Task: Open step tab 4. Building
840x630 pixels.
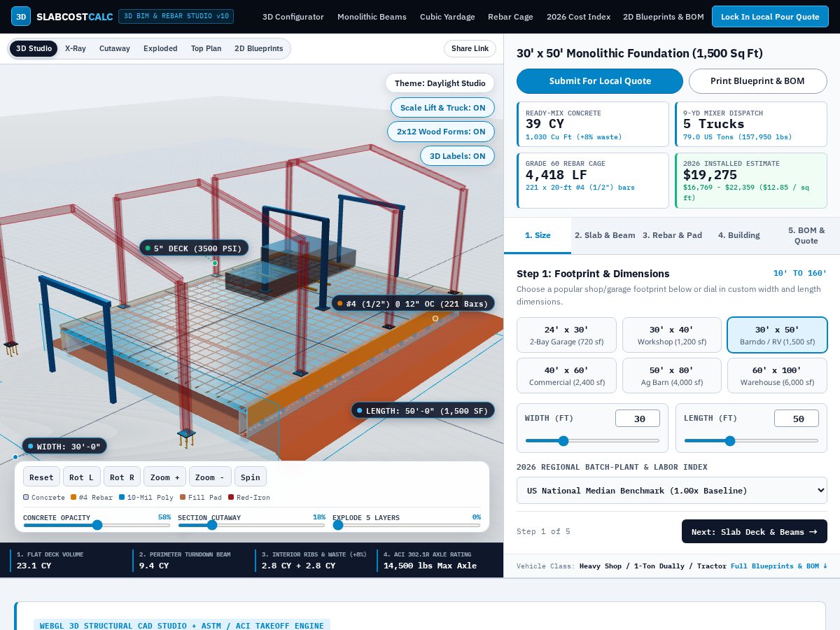Action: [738, 235]
